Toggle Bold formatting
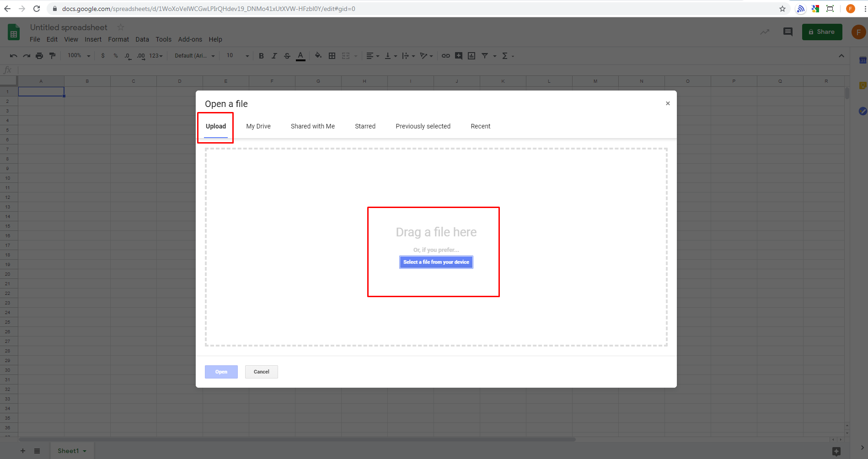 click(x=261, y=56)
